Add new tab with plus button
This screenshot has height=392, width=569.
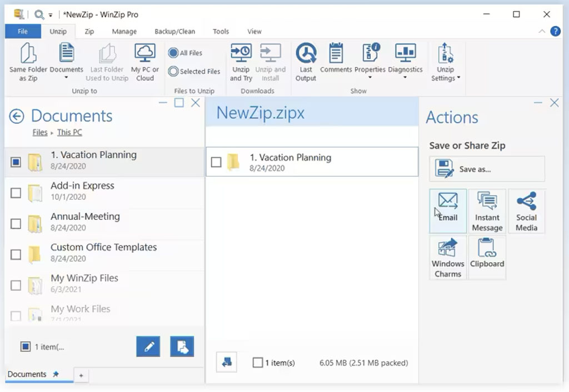[81, 375]
